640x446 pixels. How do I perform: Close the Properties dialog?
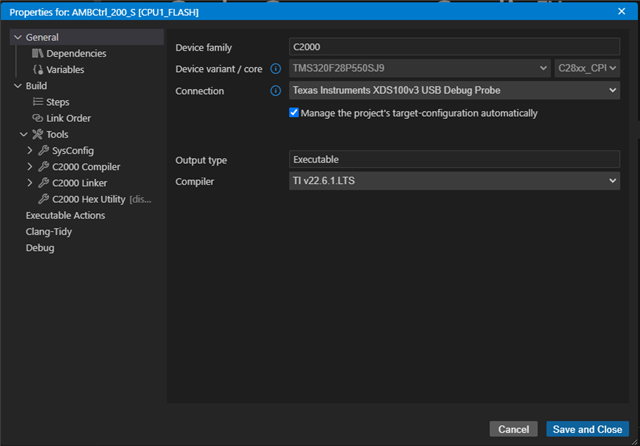coord(621,11)
